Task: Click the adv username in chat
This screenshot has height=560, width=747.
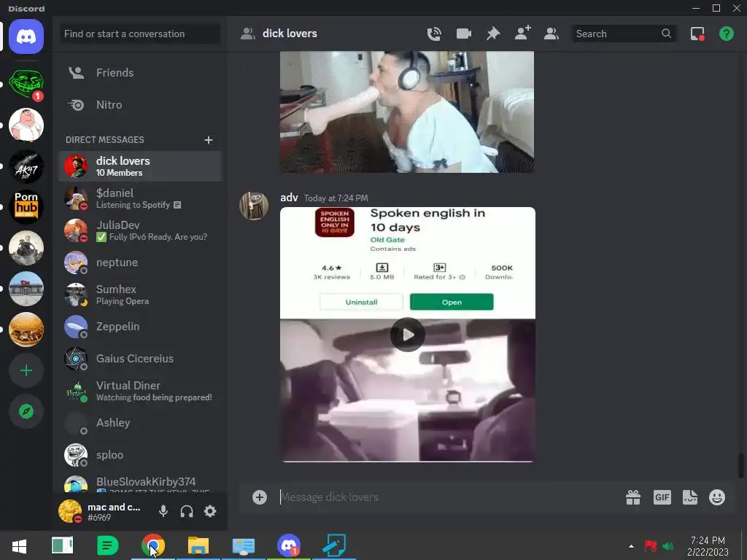Action: (x=289, y=198)
